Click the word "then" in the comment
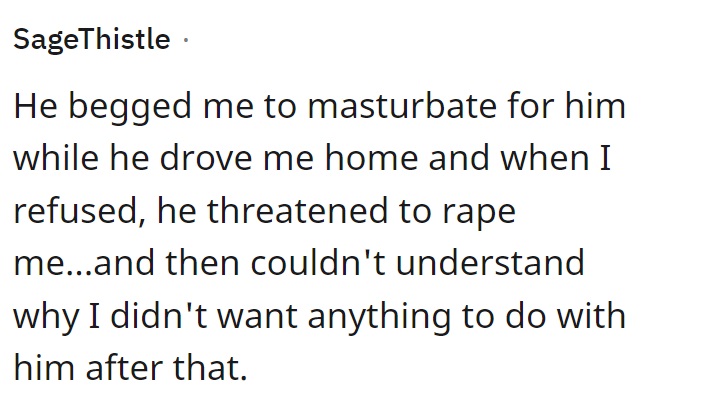Image resolution: width=701 pixels, height=407 pixels. pos(203,263)
